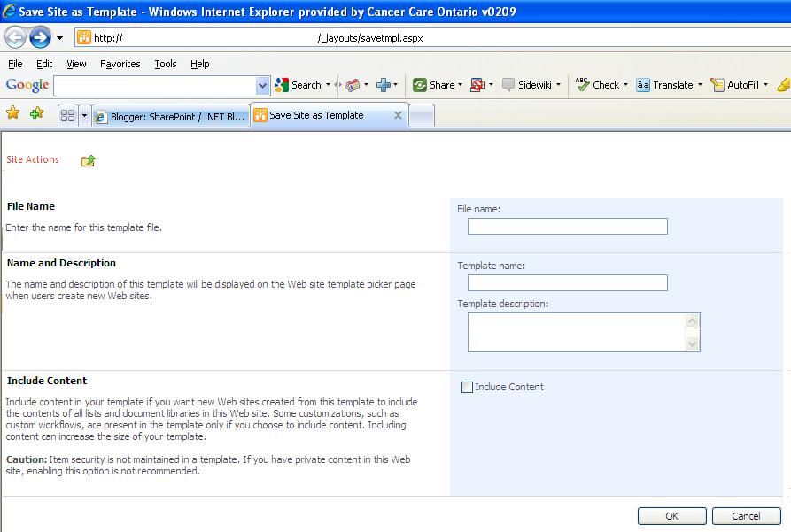Screen dimensions: 791x532
Task: Open the Site Actions menu
Action: click(33, 159)
